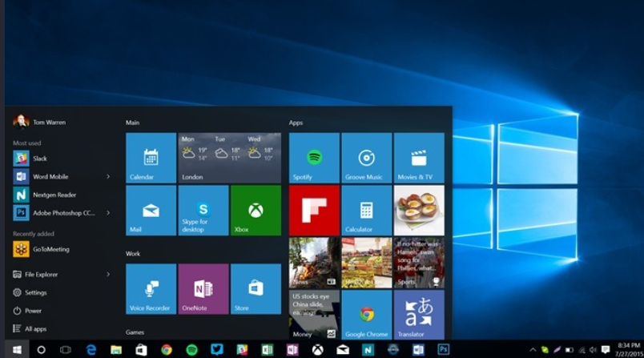Launch the Google Chrome tile

[x=366, y=315]
